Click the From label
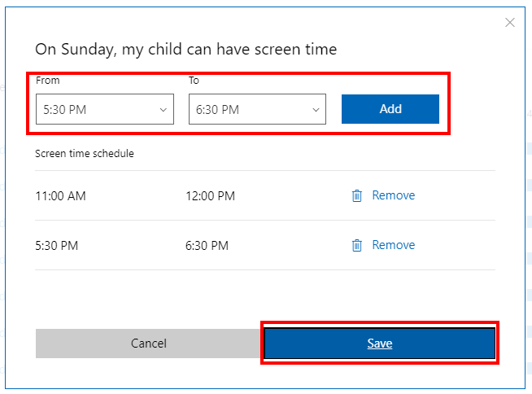 48,81
